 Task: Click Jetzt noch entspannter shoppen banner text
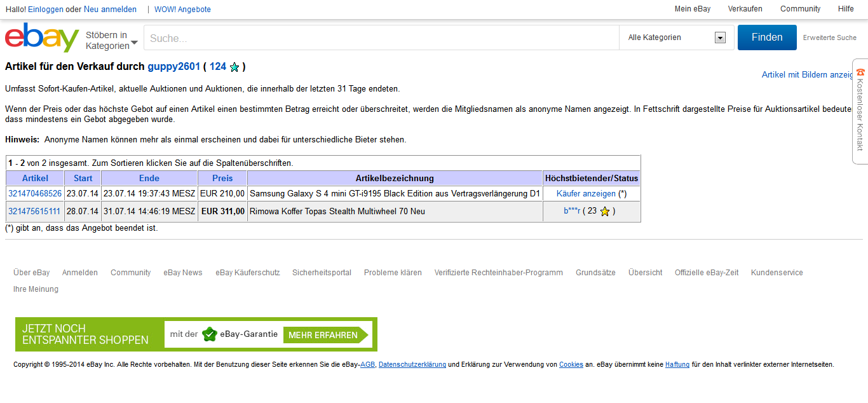pyautogui.click(x=85, y=334)
